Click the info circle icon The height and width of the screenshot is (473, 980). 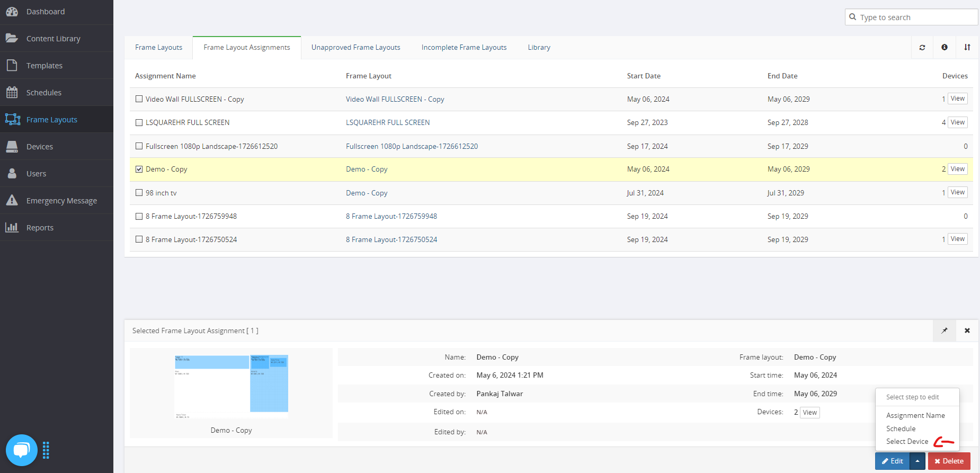point(945,47)
